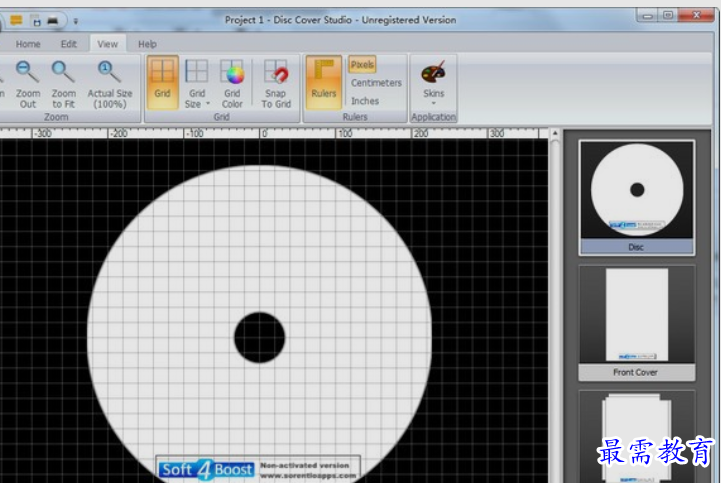Minimize the Disc Cover Studio window
The image size is (721, 483).
tap(648, 15)
